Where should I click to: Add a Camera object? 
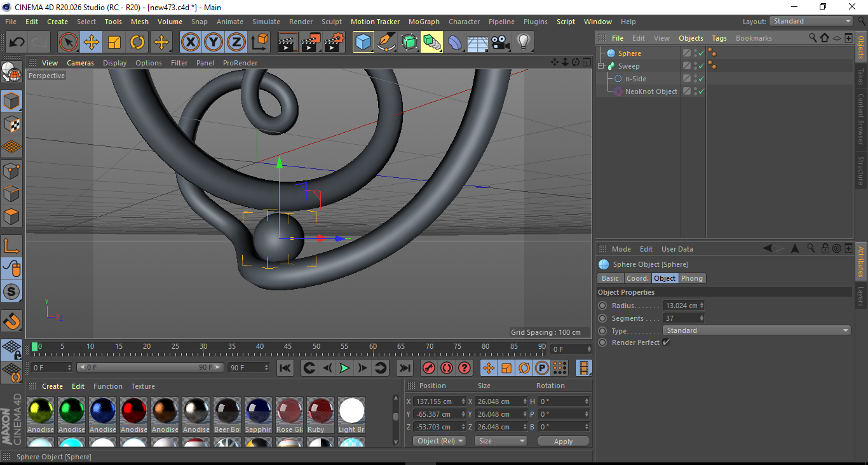pyautogui.click(x=500, y=43)
